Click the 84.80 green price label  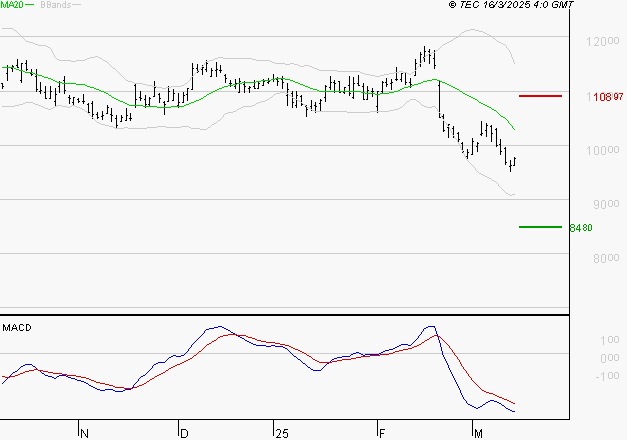581,228
